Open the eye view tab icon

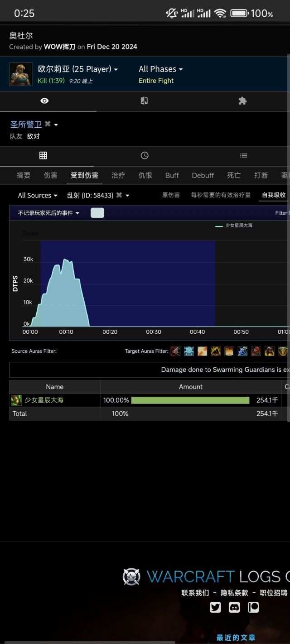coord(44,101)
